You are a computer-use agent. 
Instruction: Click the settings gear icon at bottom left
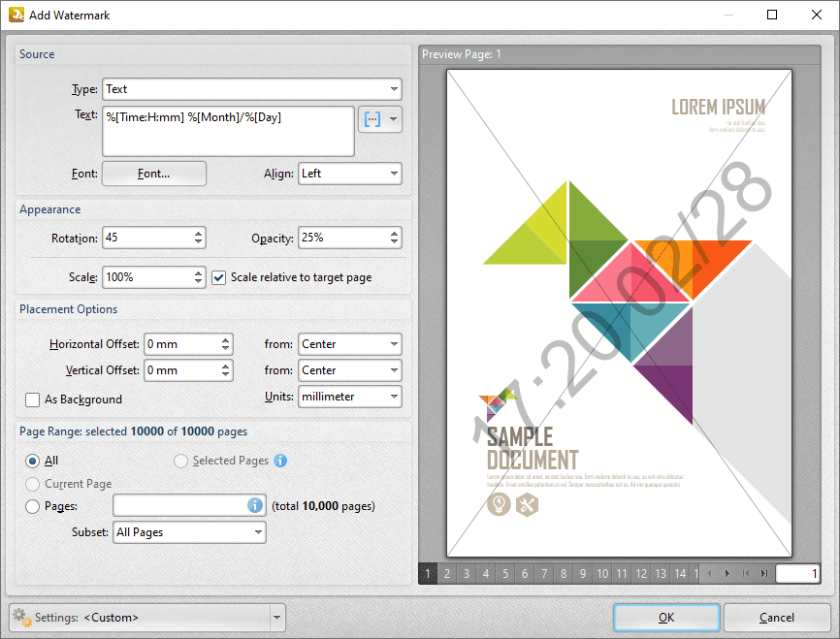pos(20,617)
